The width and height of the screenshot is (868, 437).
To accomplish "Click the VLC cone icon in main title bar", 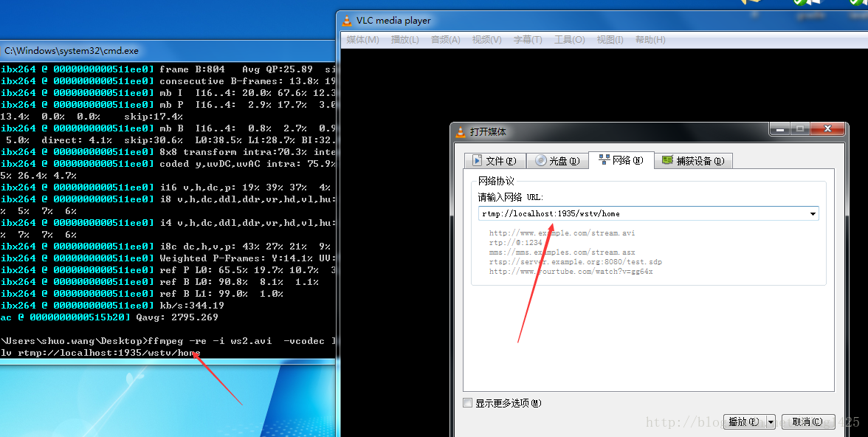I will tap(347, 21).
